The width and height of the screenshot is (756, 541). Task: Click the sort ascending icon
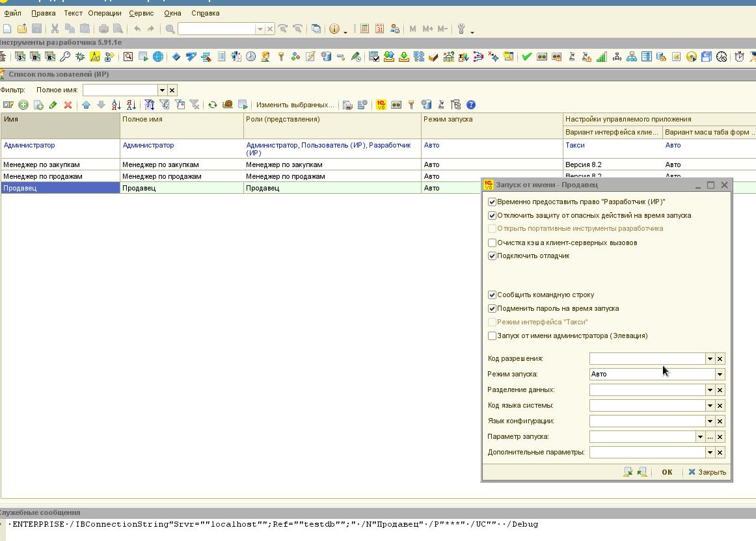[116, 105]
